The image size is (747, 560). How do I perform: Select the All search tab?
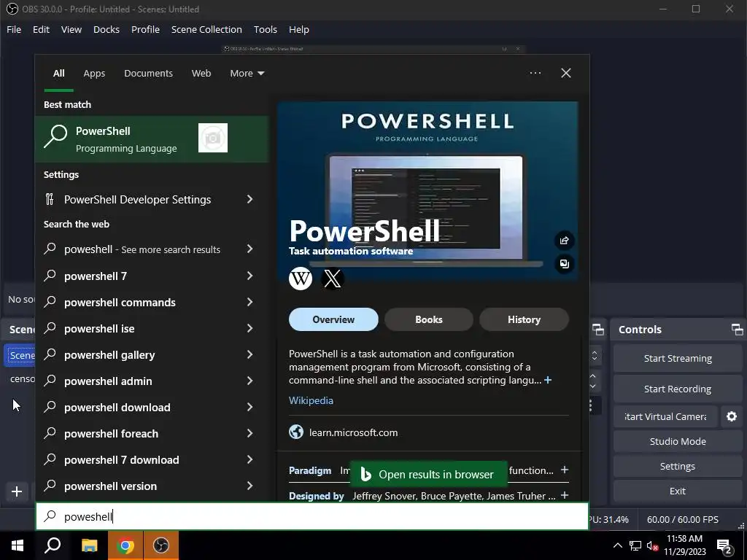[x=58, y=74]
